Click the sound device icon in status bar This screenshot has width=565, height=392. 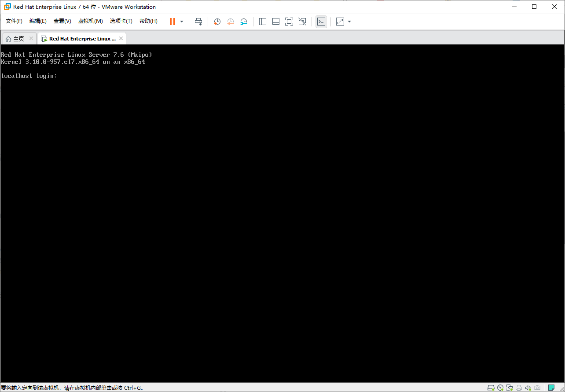click(x=528, y=388)
